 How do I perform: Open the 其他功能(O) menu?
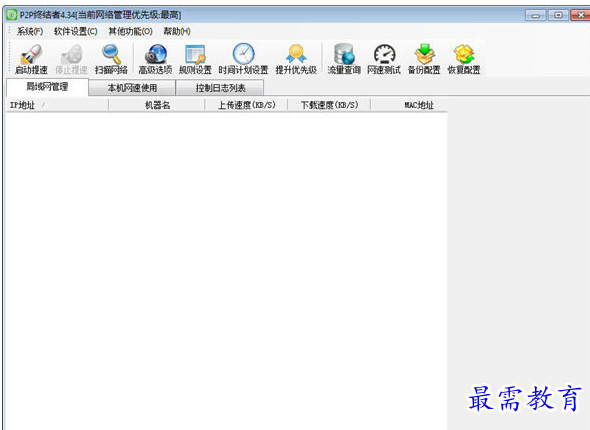point(130,32)
